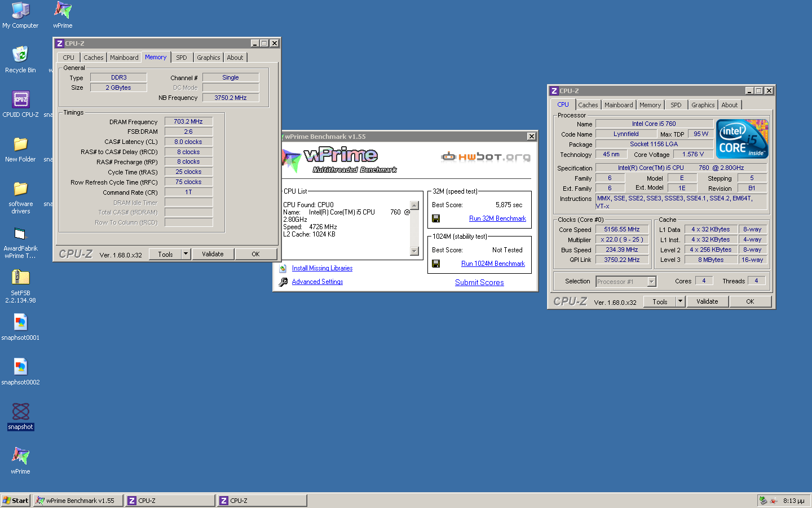Screen dimensions: 812x508
Task: Click the NB Frequency value 3750.2 MHz
Action: 231,98
